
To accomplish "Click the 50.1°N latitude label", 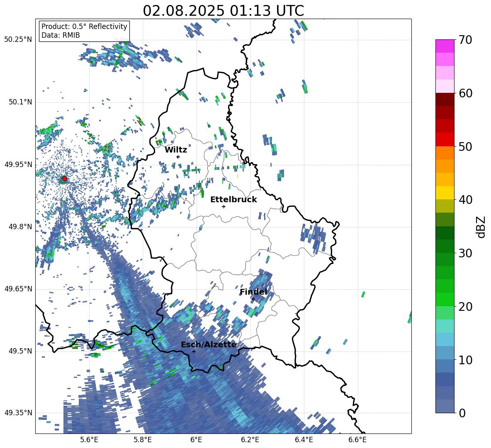I will pyautogui.click(x=20, y=102).
